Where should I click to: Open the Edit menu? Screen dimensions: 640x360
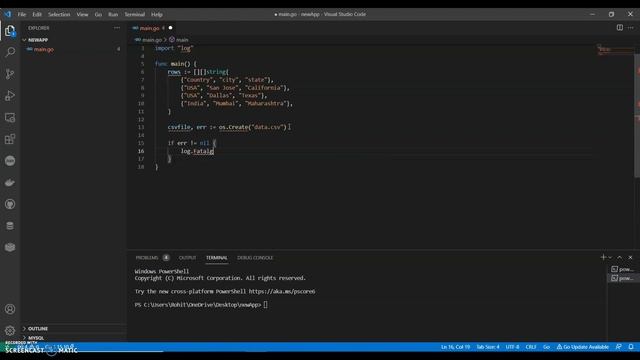(37, 14)
